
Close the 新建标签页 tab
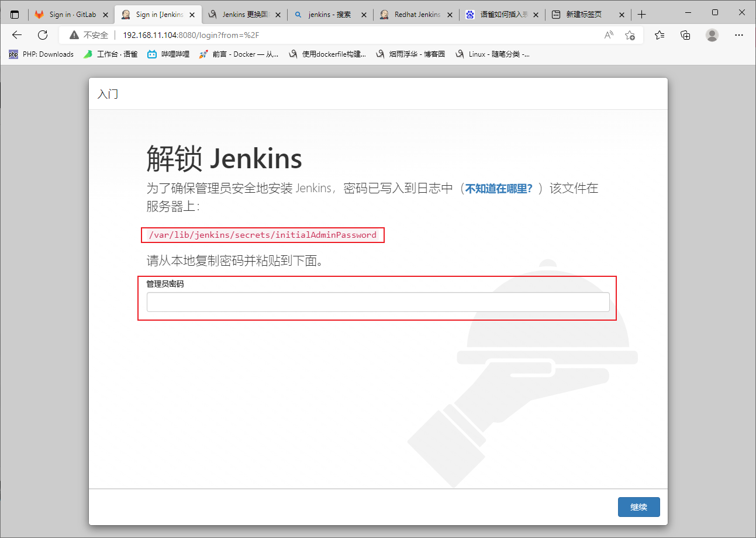coord(623,15)
